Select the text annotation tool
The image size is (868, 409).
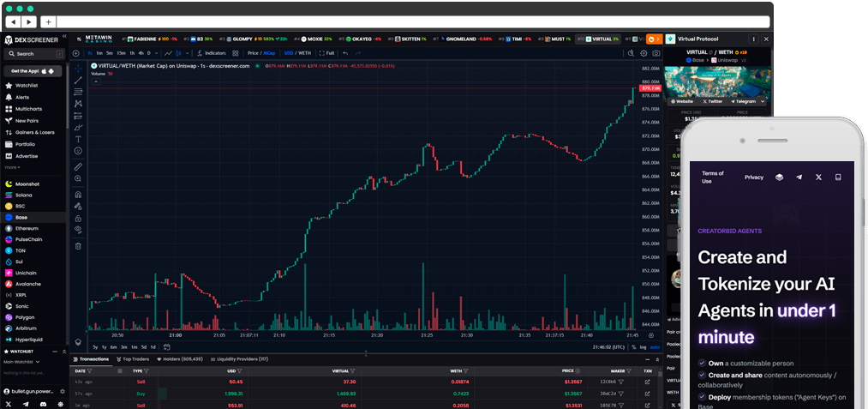tap(78, 139)
